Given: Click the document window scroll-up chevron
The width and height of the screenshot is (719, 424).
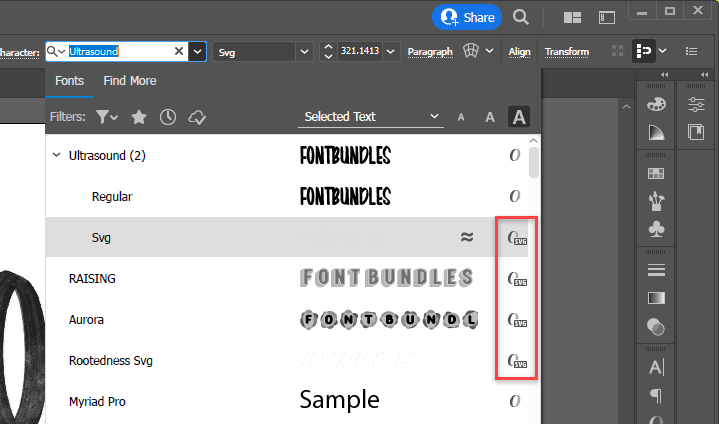Looking at the screenshot, I should tap(626, 107).
